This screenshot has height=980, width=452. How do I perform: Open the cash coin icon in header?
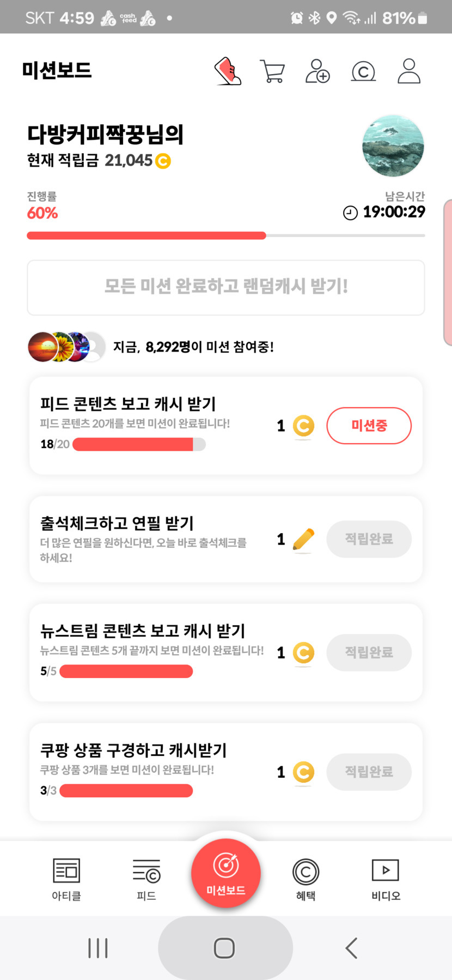(x=363, y=71)
